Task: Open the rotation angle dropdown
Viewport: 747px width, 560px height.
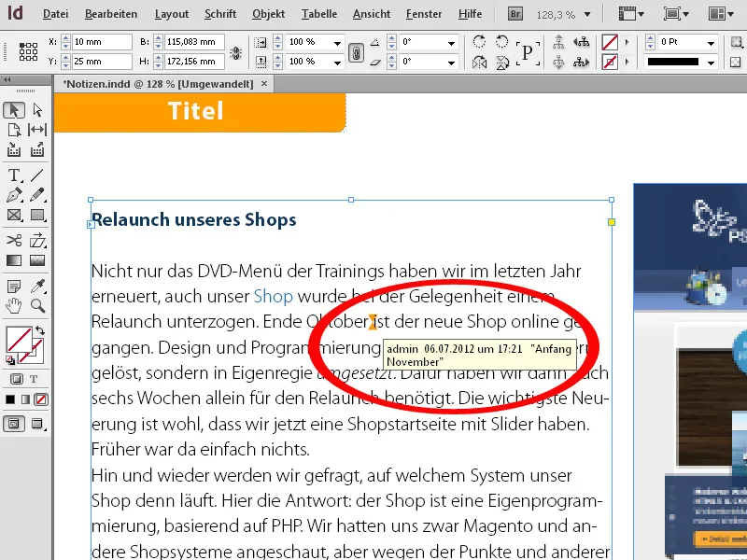Action: tap(451, 43)
